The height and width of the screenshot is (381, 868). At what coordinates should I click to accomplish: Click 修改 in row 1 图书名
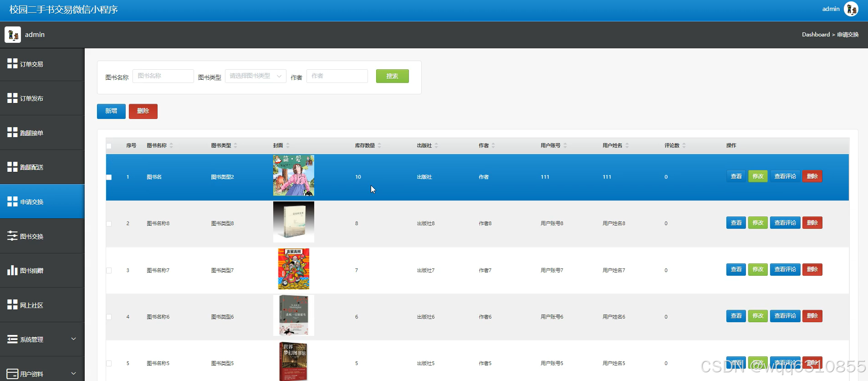tap(758, 176)
